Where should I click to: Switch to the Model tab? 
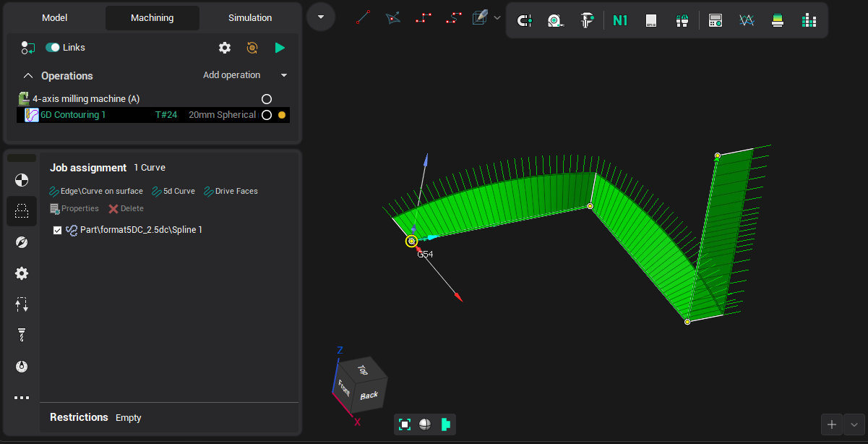click(55, 18)
